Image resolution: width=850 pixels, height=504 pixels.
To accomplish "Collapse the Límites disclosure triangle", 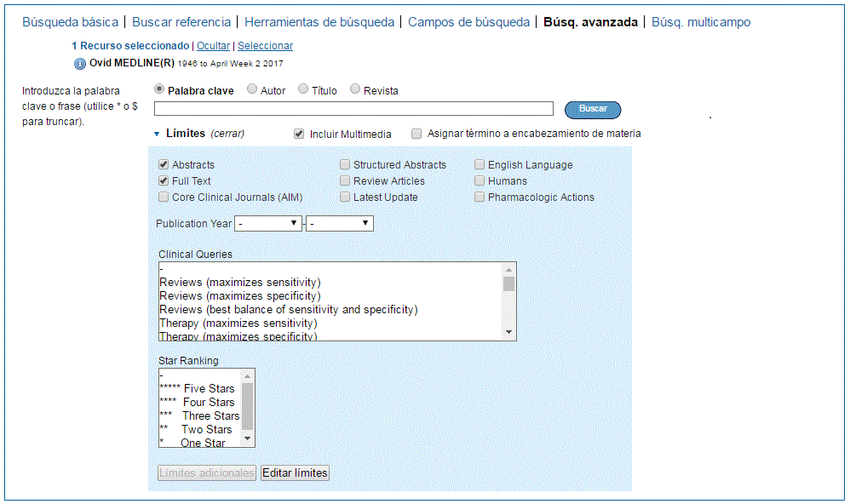I will click(x=157, y=134).
